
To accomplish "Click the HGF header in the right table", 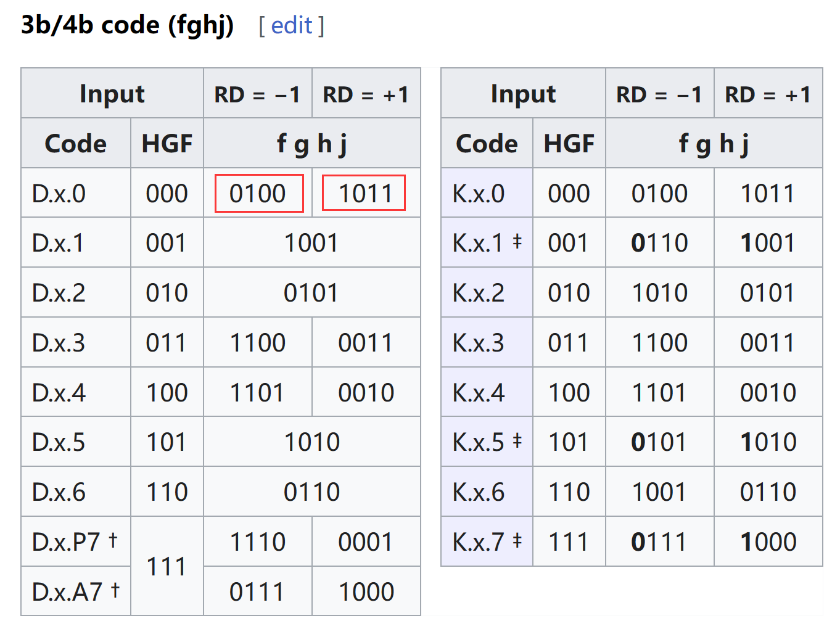I will [569, 144].
